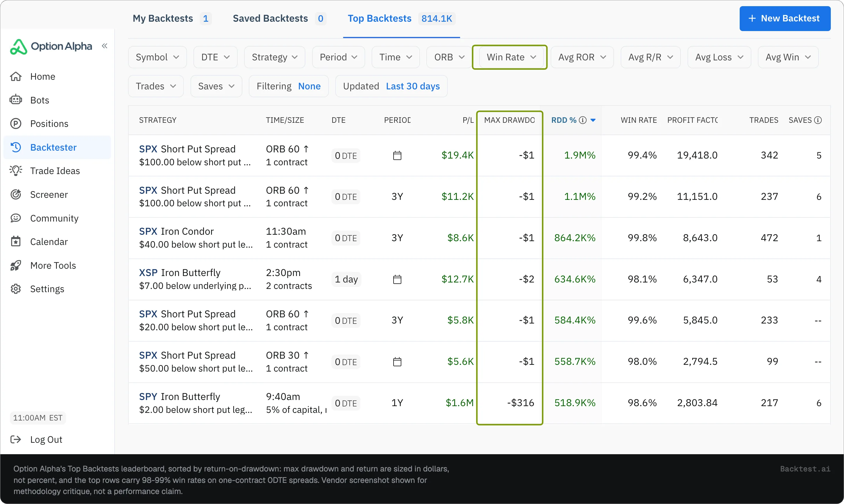Click the Option Alpha logo
844x504 pixels.
[x=51, y=46]
